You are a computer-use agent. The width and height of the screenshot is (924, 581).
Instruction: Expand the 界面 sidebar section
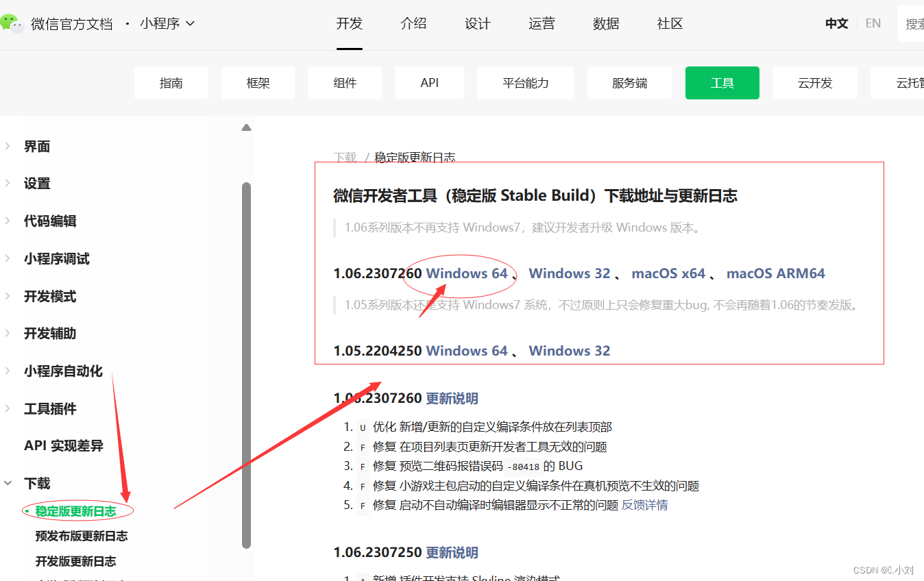point(37,146)
